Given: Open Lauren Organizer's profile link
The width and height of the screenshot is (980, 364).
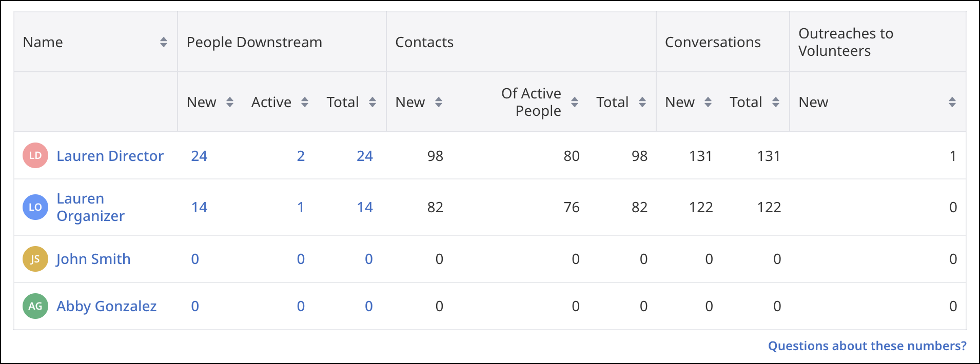Looking at the screenshot, I should coord(90,207).
